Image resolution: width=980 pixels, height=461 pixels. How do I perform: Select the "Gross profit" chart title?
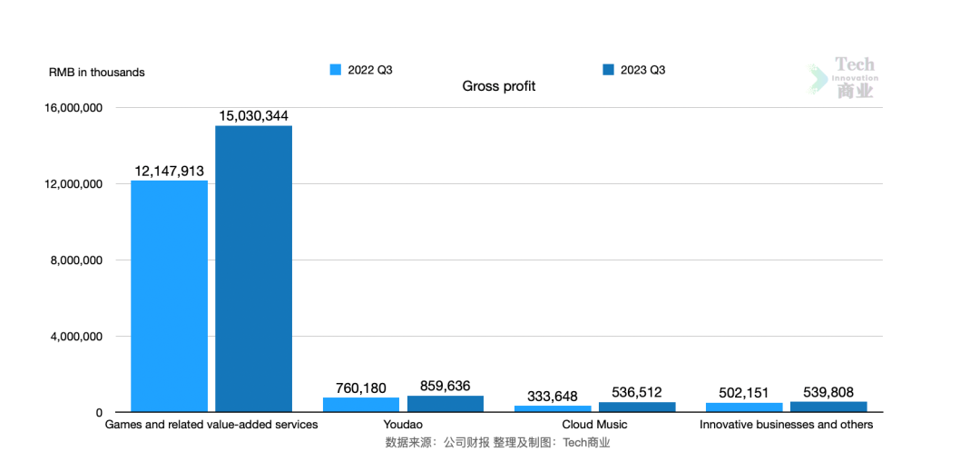tap(498, 86)
